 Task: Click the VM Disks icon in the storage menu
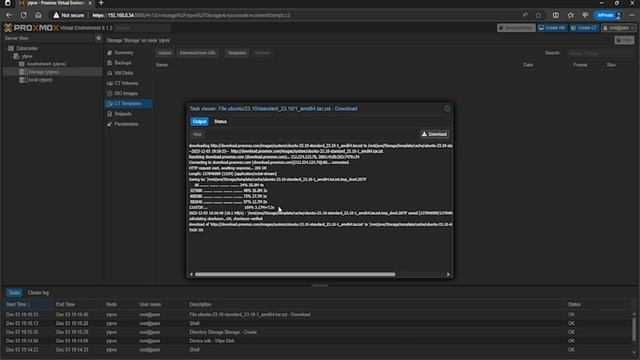109,73
